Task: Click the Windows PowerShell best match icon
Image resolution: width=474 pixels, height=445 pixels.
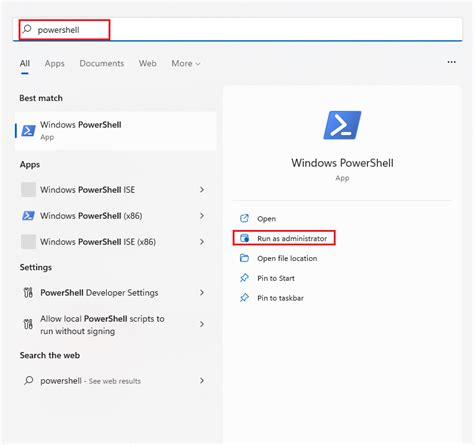Action: [29, 131]
